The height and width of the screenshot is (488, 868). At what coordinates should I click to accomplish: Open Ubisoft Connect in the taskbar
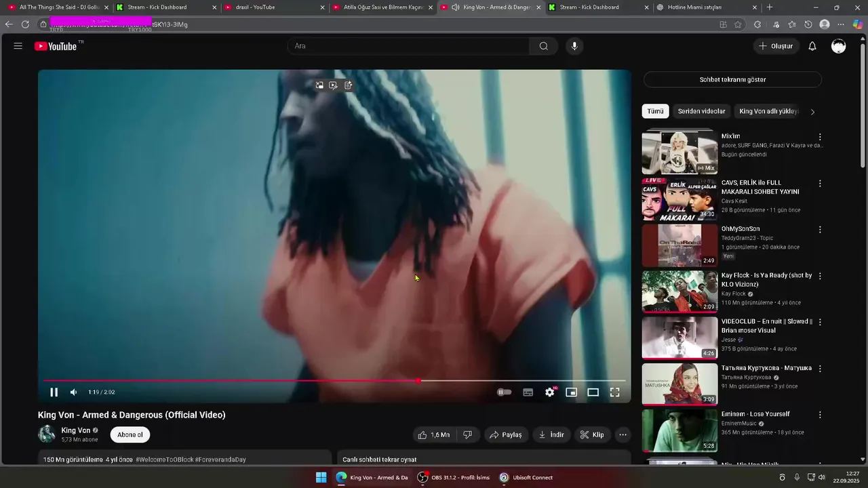pos(526,478)
